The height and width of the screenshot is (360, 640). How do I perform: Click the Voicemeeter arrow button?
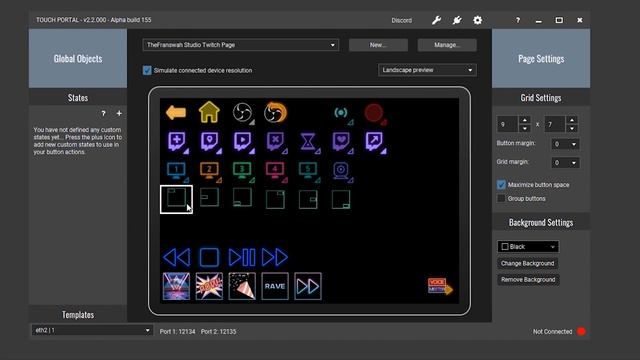[x=440, y=286]
